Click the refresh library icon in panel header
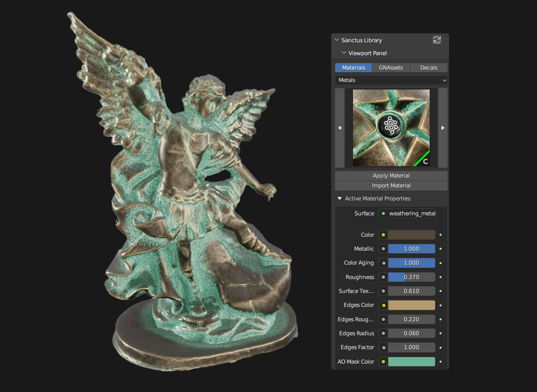 tap(437, 40)
